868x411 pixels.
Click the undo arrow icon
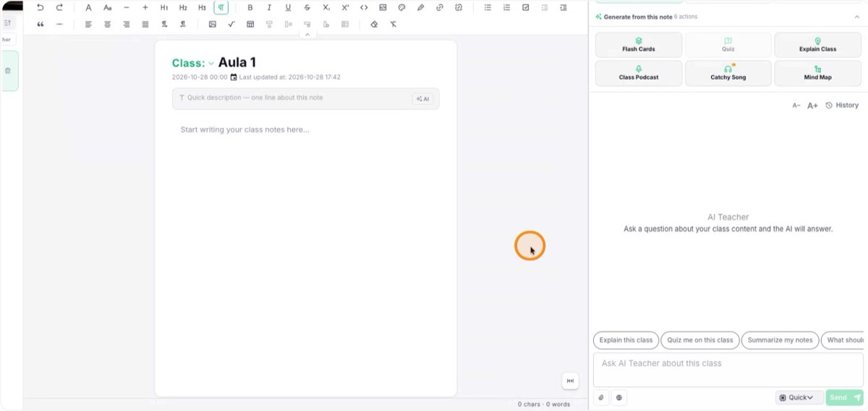click(41, 7)
